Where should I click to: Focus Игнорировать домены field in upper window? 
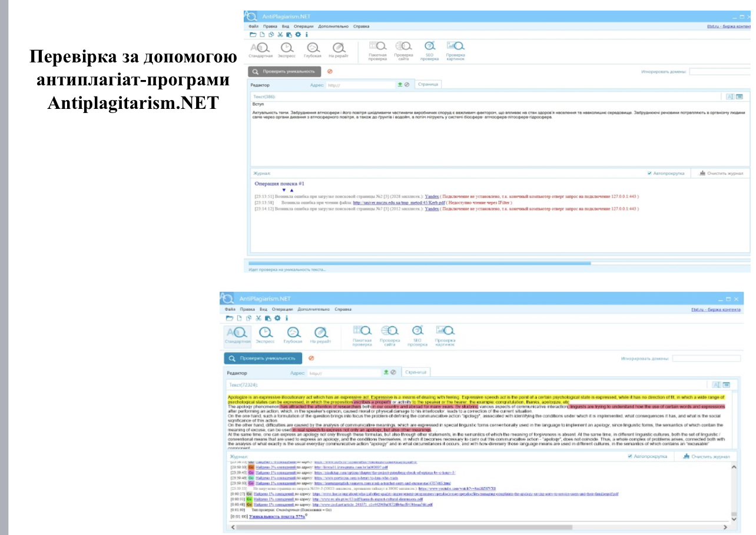click(719, 72)
